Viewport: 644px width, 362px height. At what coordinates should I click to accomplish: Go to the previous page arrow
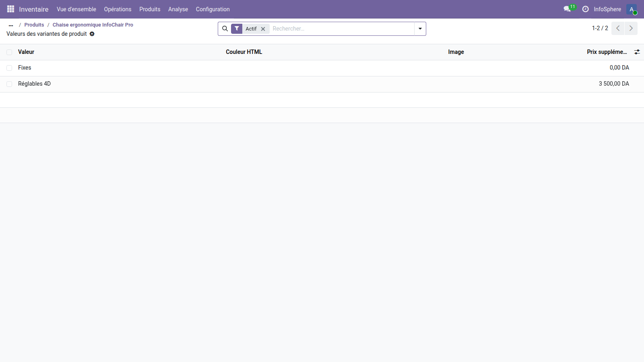click(x=618, y=28)
